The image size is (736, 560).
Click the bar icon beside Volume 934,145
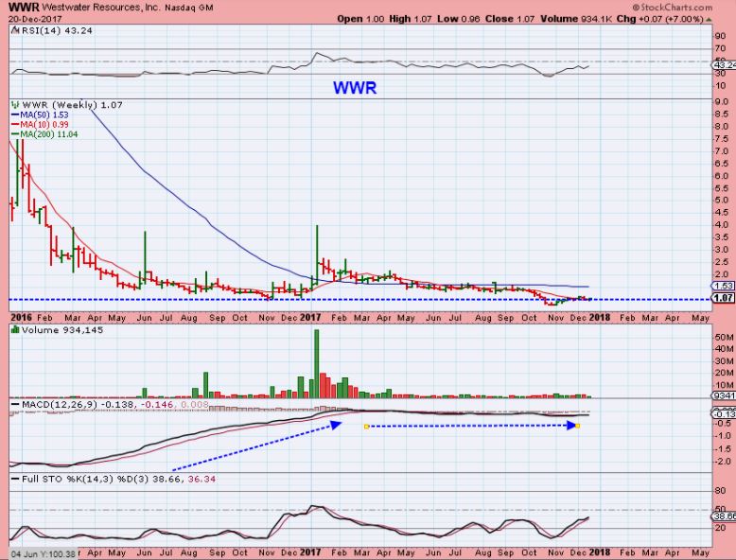point(15,330)
